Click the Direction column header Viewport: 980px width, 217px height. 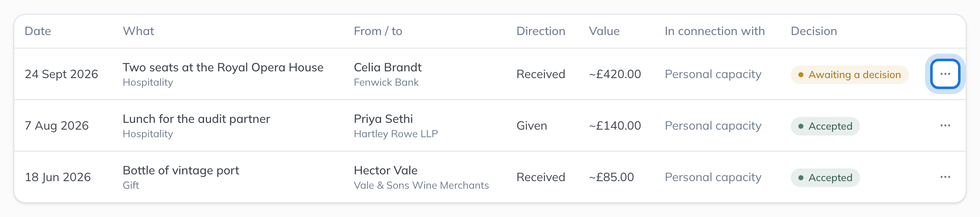click(541, 31)
